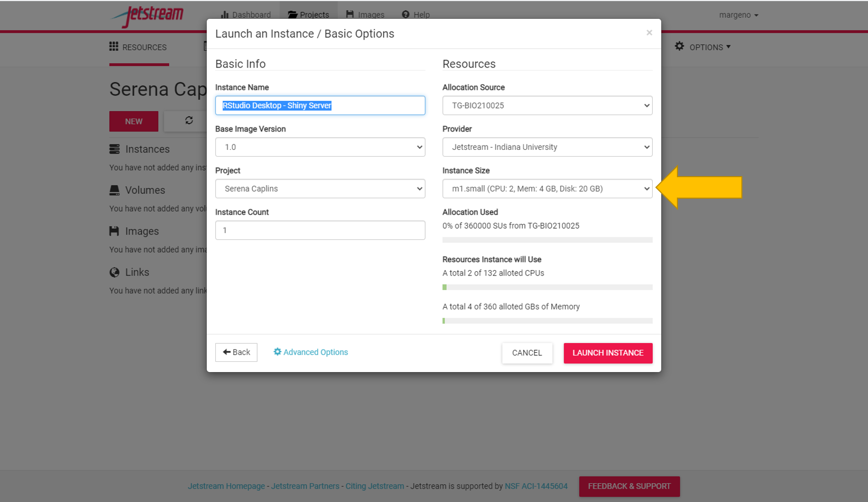This screenshot has width=868, height=502.
Task: Click the Images save icon in resource list
Action: [x=114, y=231]
